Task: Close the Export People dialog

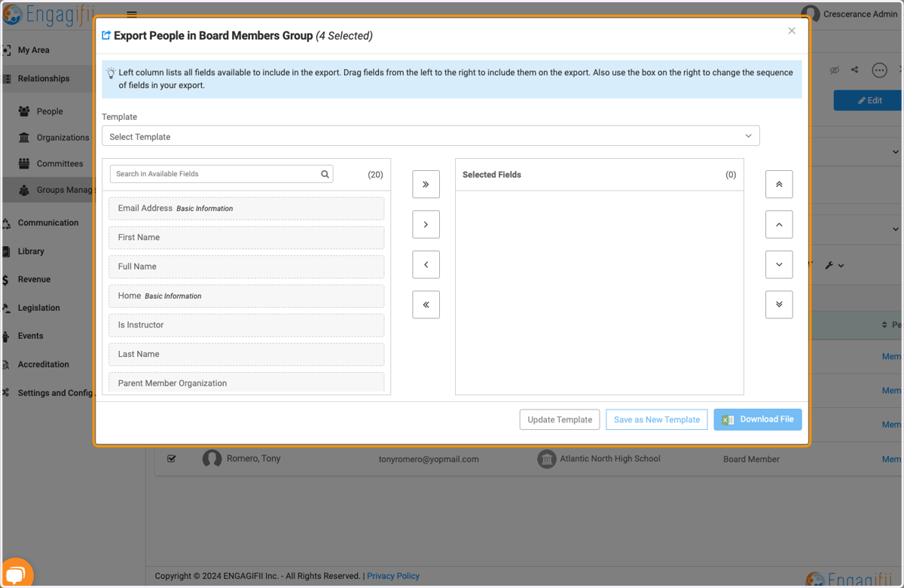Action: (792, 31)
